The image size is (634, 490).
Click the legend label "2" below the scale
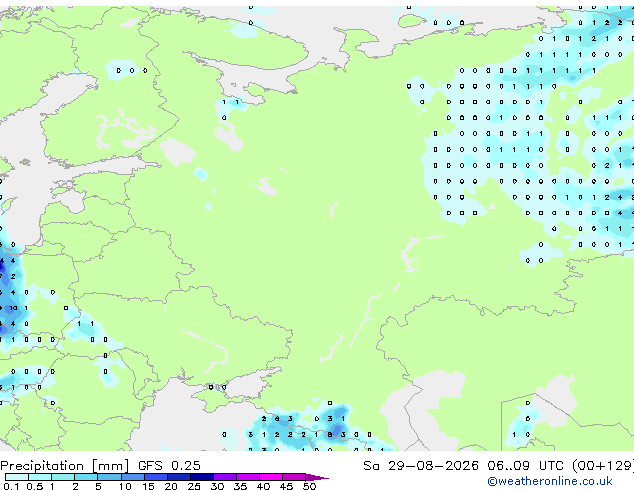[75, 486]
